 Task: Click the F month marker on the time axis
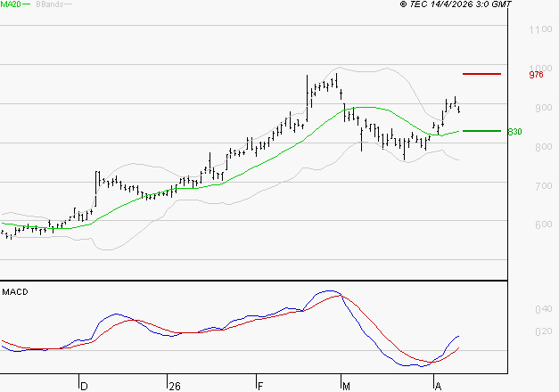[260, 387]
